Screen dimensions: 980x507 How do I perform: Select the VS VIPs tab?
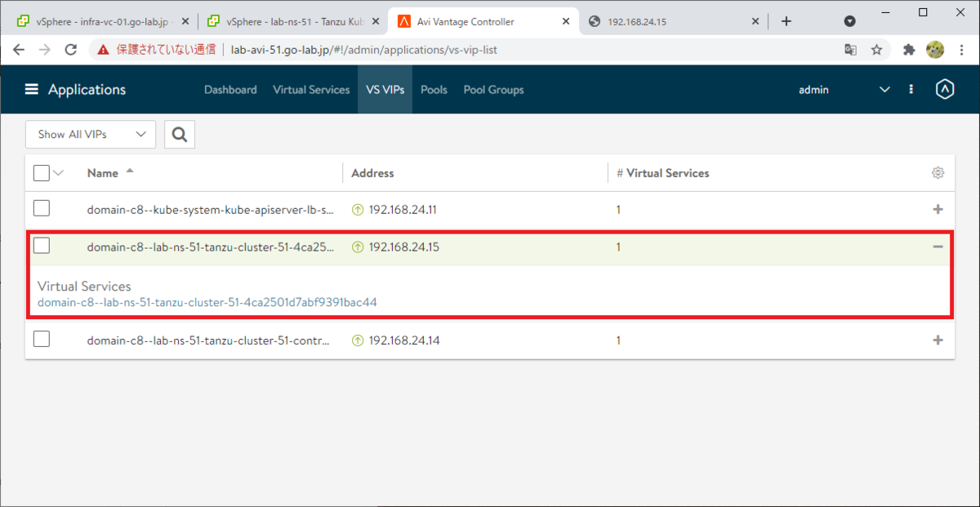click(x=385, y=90)
